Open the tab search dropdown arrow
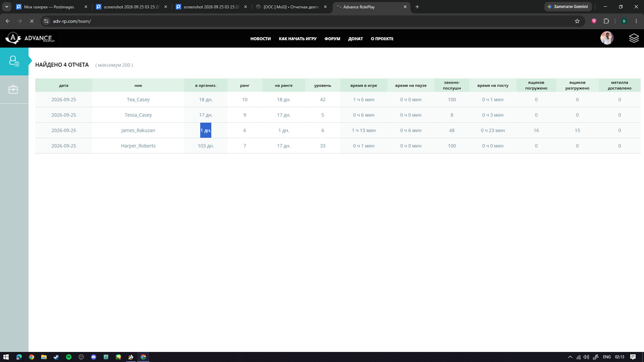 pos(7,7)
